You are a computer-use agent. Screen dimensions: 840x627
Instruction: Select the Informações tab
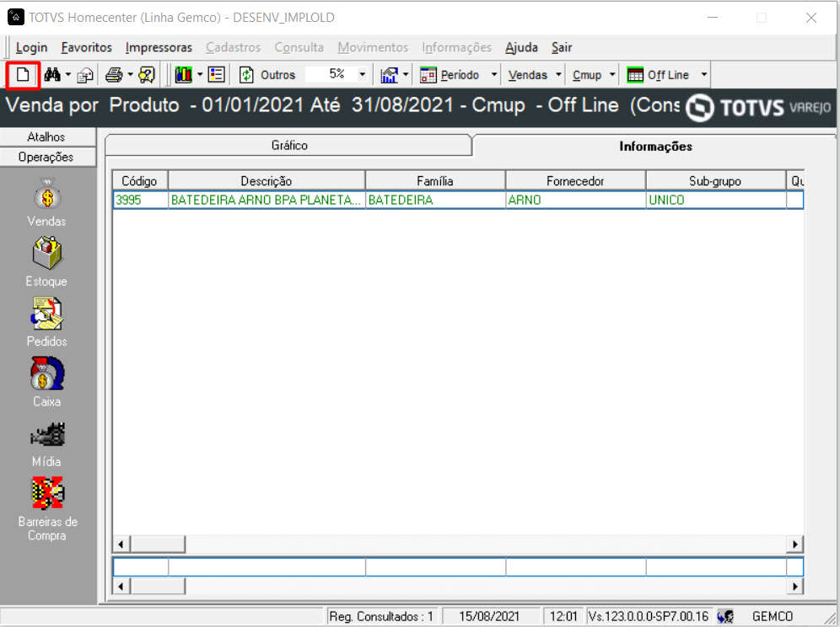[x=655, y=146]
